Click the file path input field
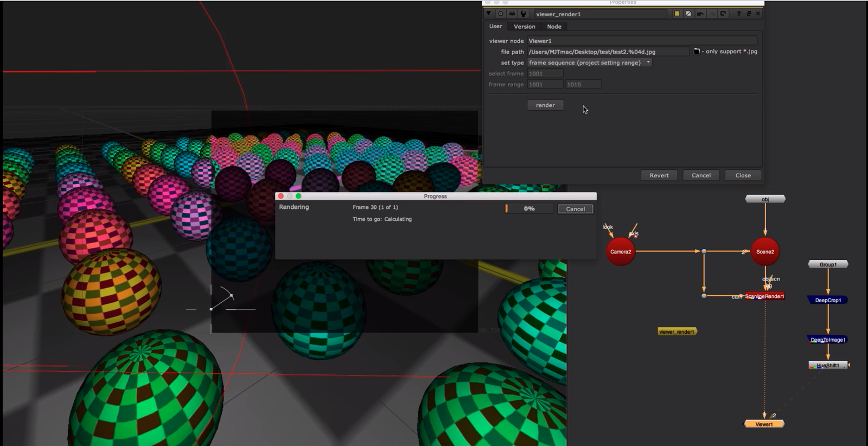 click(608, 52)
